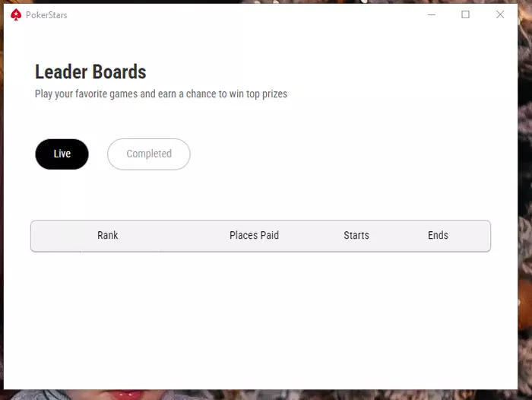The height and width of the screenshot is (400, 532).
Task: Click the subtitle about winning top prizes
Action: 161,94
